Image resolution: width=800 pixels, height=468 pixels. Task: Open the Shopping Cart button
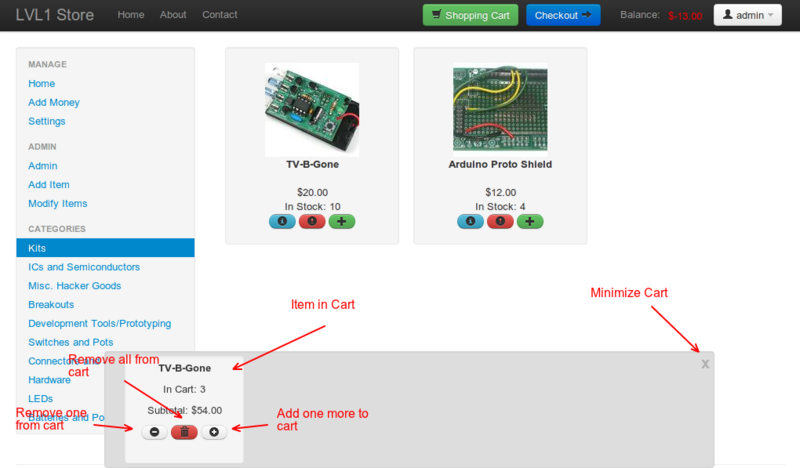470,15
